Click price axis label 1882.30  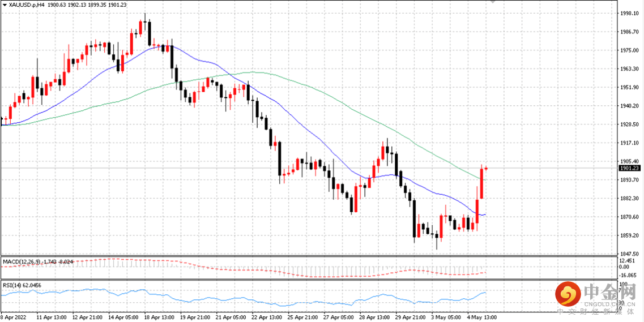click(x=629, y=198)
